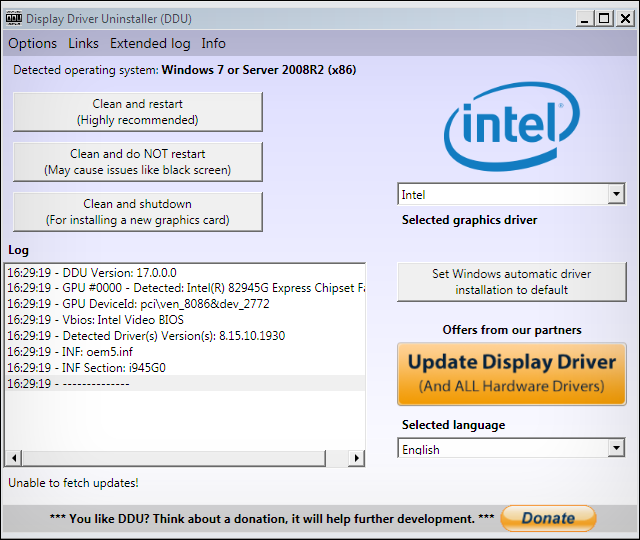Screen dimensions: 640x540
Task: Select log line DDU Version: 17.0.0.0
Action: 186,272
